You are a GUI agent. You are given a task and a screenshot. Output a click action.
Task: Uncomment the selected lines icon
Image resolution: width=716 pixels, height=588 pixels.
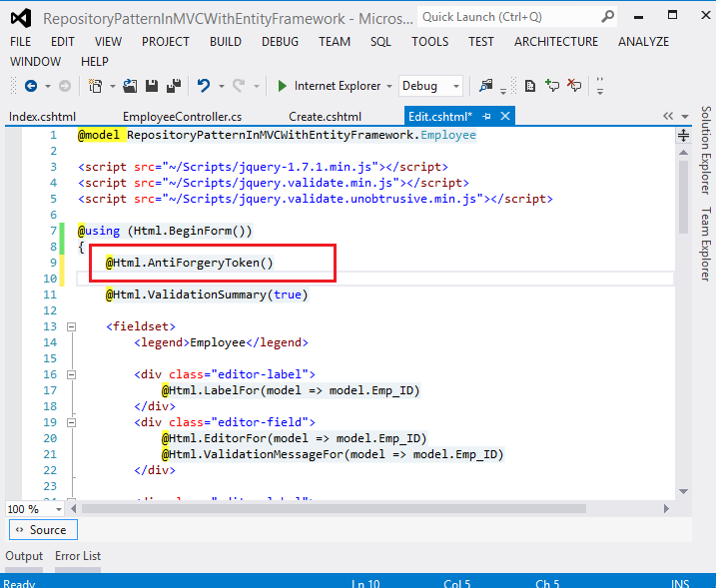click(574, 86)
